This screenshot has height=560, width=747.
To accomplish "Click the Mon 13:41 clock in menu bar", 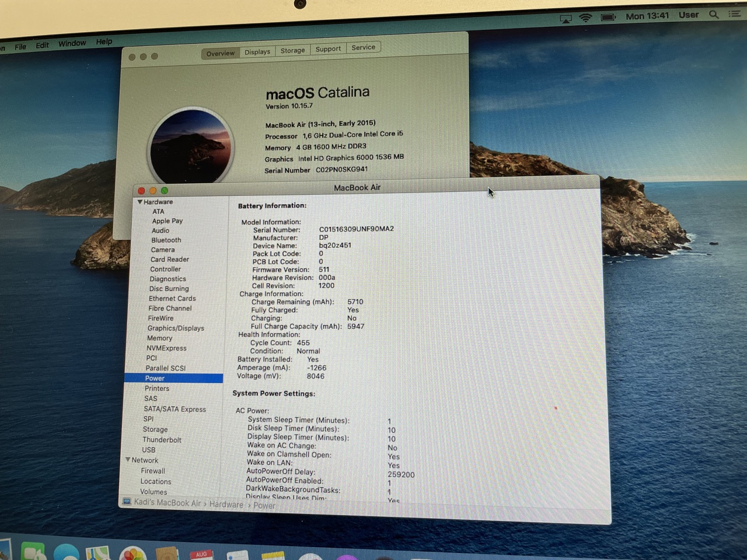I will tap(647, 16).
